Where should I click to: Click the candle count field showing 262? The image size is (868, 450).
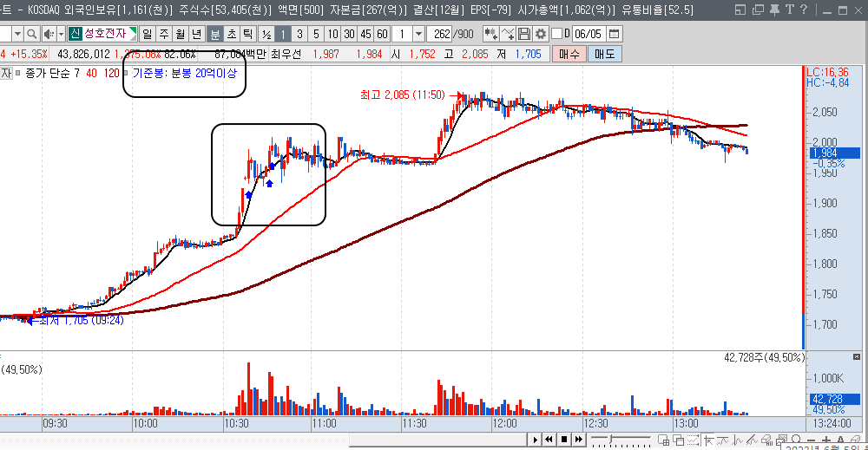439,35
